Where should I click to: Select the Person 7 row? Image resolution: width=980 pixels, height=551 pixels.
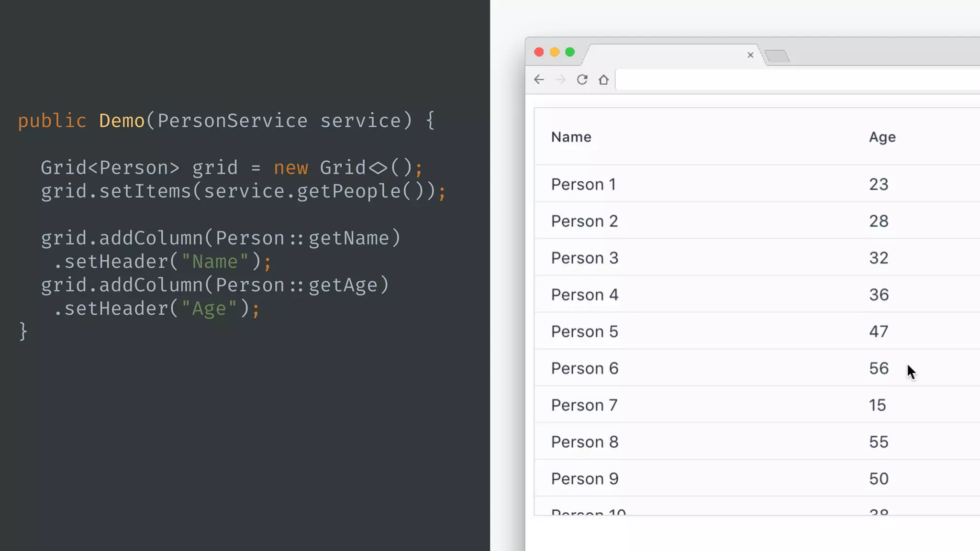point(584,406)
